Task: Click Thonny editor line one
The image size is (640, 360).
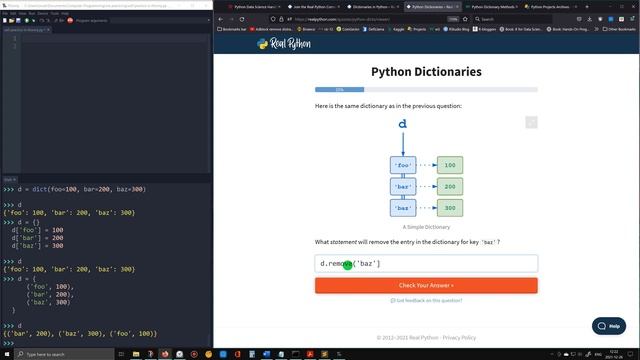Action: [x=114, y=38]
